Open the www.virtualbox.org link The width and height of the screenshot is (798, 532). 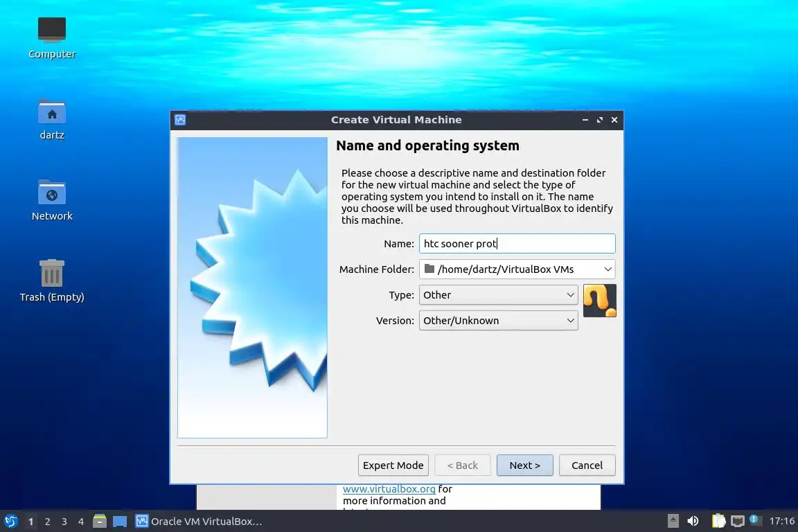(389, 489)
